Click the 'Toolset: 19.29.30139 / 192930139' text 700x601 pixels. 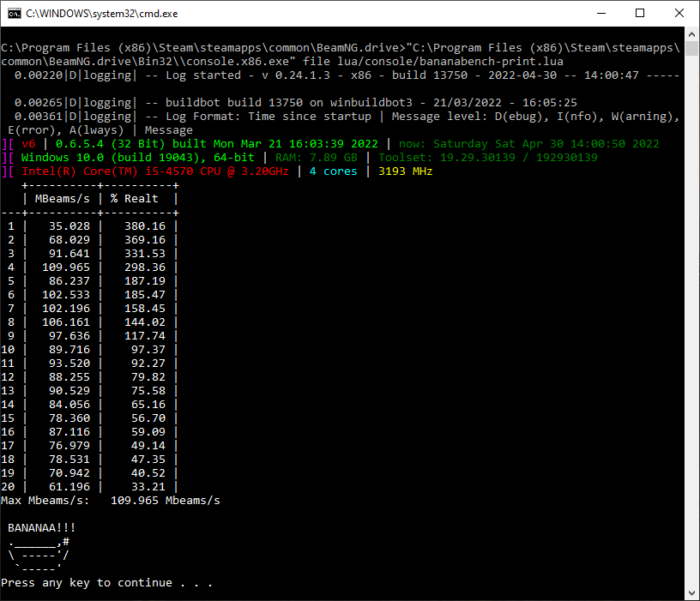click(488, 158)
